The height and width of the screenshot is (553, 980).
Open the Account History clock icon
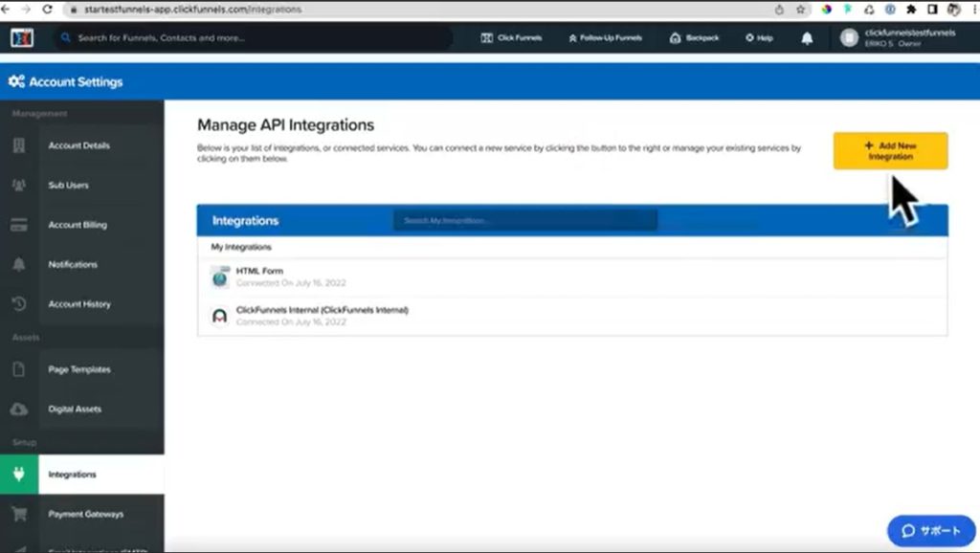pyautogui.click(x=19, y=304)
